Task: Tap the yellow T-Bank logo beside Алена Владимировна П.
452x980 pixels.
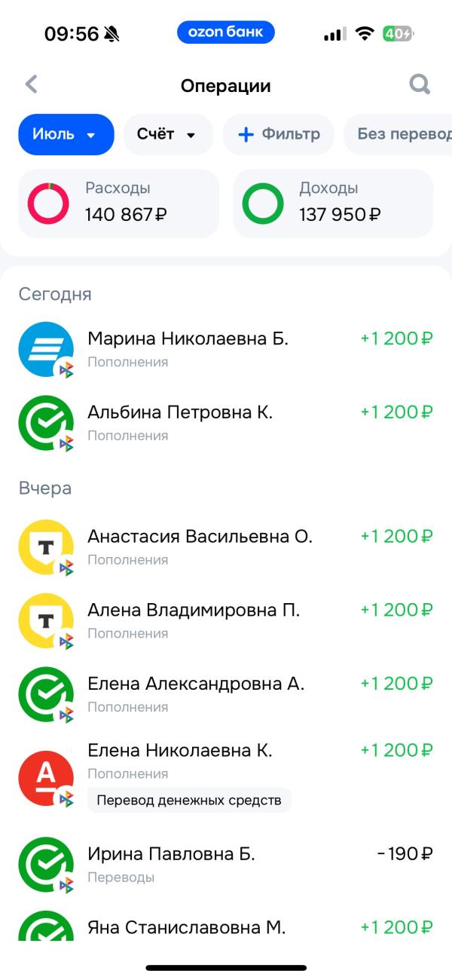Action: (x=46, y=621)
